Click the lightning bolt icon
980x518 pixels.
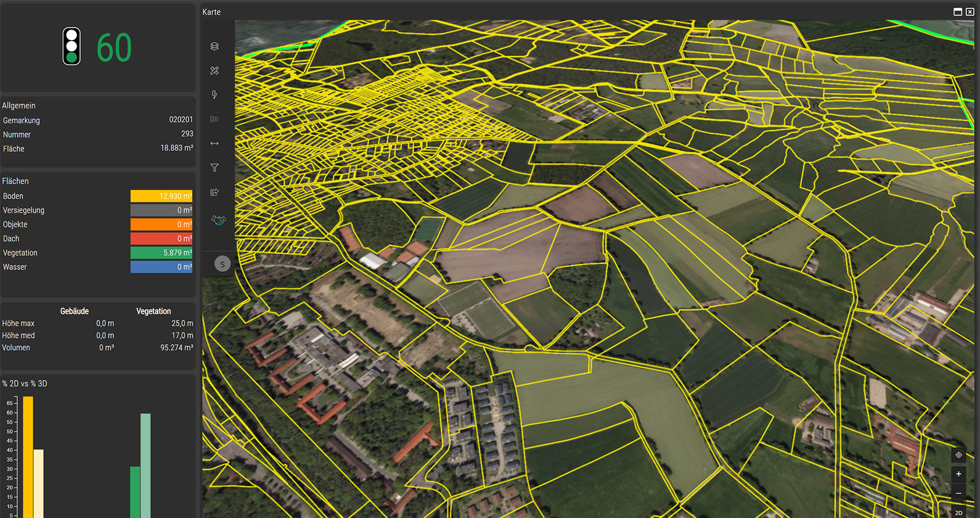[214, 95]
